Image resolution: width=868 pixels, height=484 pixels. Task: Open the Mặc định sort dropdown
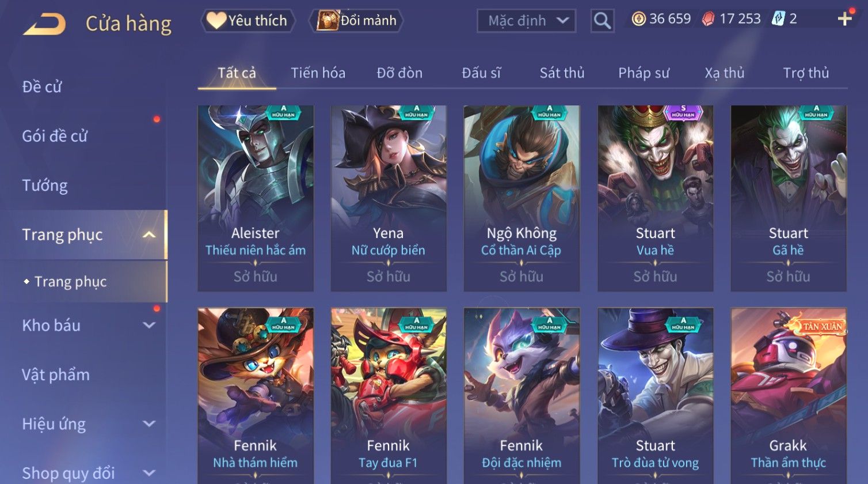526,21
